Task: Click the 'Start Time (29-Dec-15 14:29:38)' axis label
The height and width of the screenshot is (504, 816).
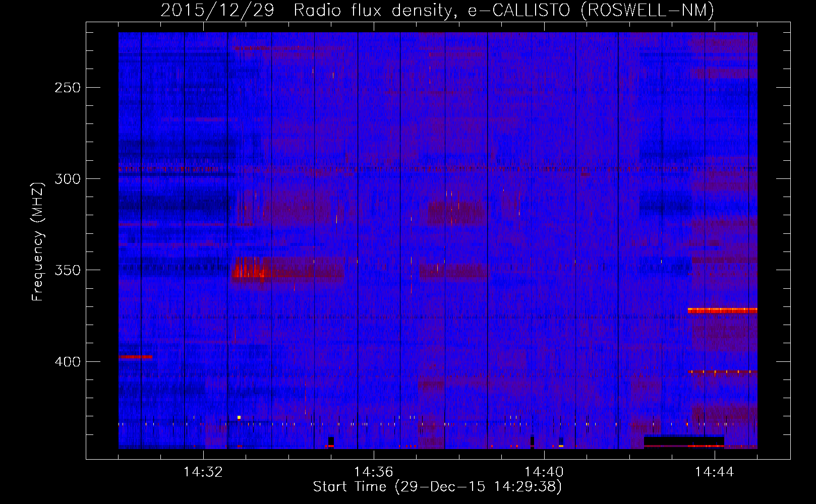Action: 437,487
